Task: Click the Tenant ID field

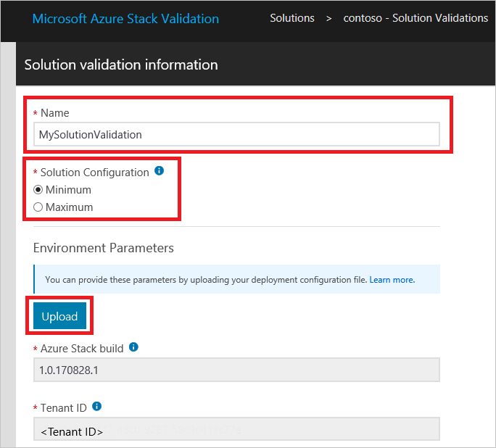Action: [236, 428]
